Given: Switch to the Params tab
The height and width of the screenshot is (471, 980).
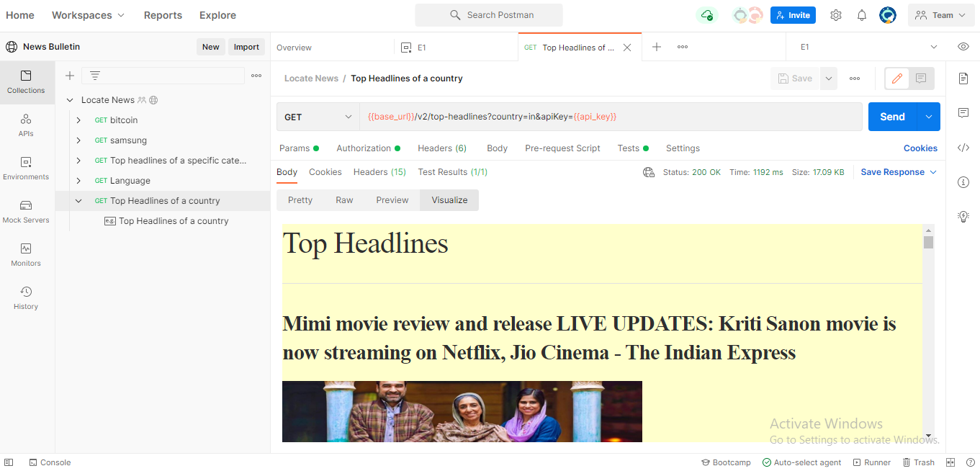Looking at the screenshot, I should pos(299,148).
